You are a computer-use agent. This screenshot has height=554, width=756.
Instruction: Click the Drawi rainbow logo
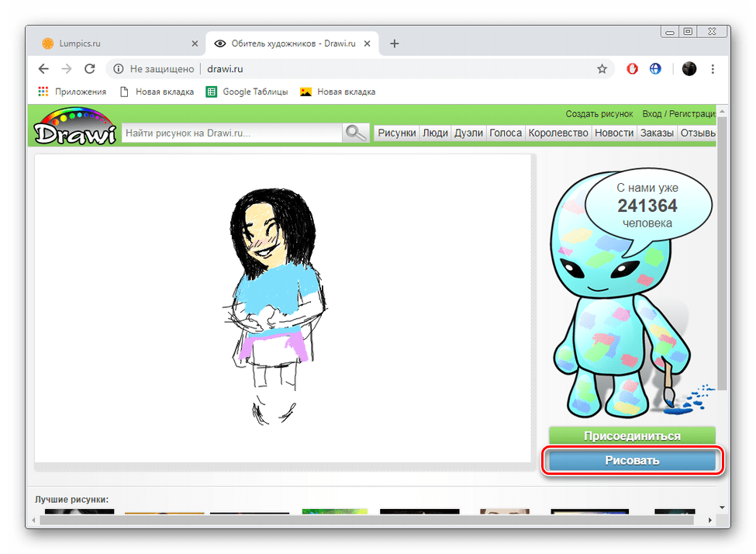coord(76,128)
